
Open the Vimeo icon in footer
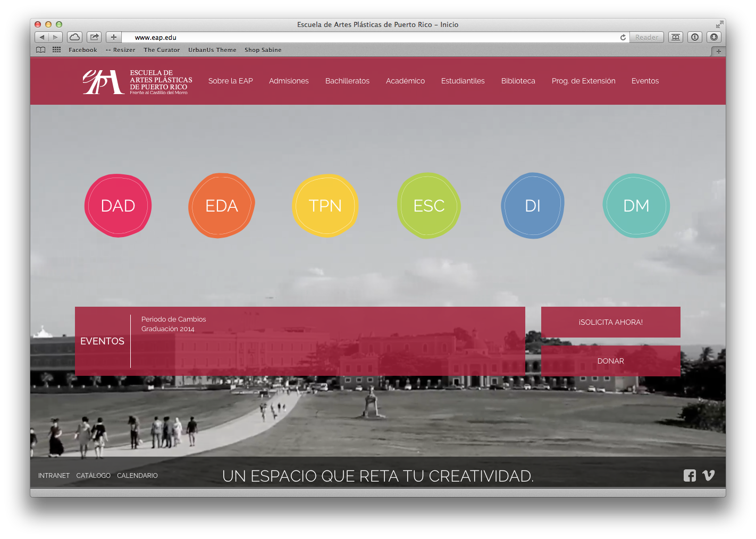coord(708,476)
